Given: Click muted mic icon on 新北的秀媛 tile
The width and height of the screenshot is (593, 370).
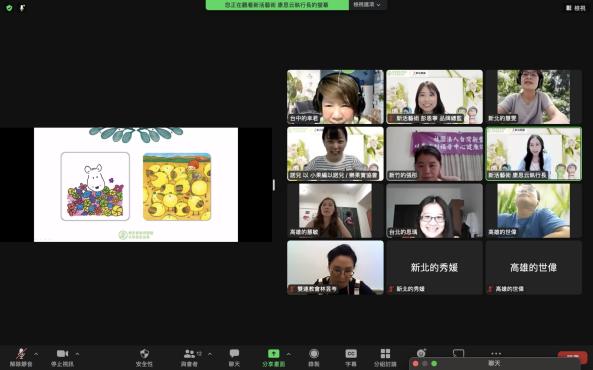Looking at the screenshot, I should point(391,289).
